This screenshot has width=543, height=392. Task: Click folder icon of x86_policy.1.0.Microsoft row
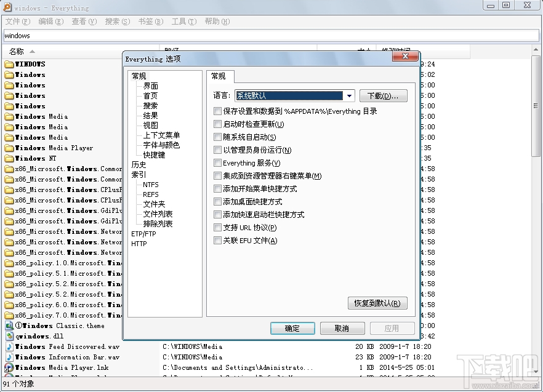click(9, 263)
